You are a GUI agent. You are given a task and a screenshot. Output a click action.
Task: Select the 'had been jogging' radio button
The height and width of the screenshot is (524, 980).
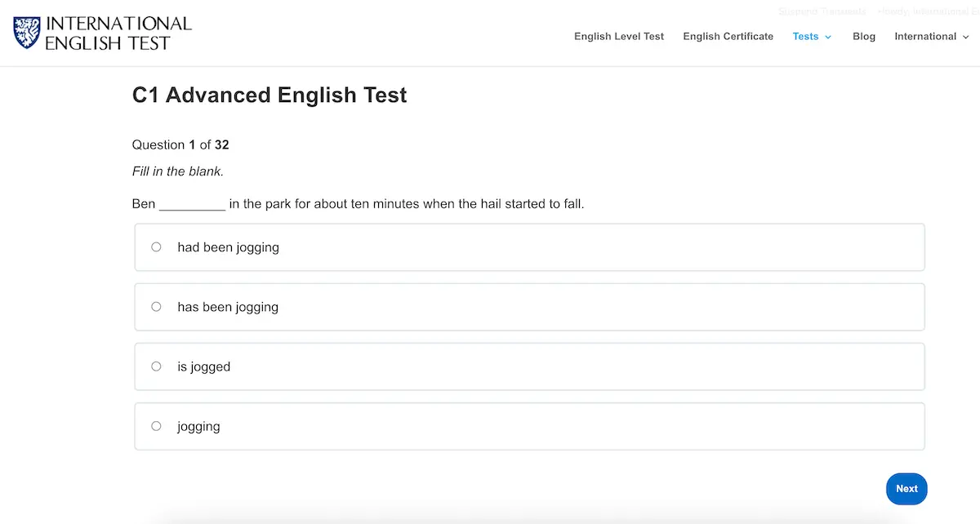[156, 246]
